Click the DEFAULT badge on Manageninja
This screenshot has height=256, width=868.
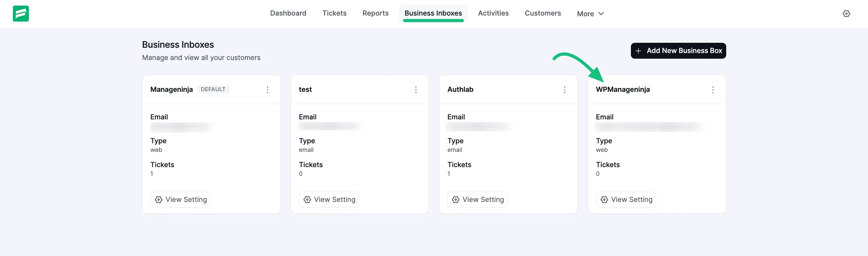coord(213,90)
